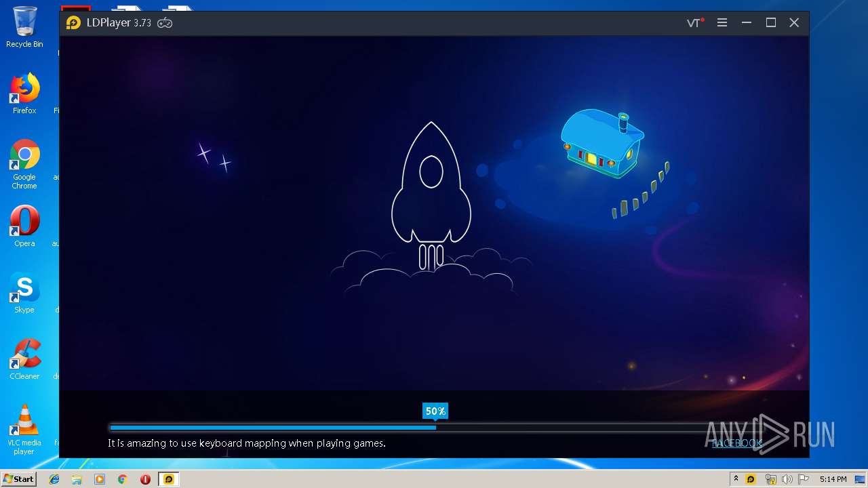Click the gamepad icon beside LDPlayer 3.73
This screenshot has width=868, height=488.
pyautogui.click(x=165, y=23)
